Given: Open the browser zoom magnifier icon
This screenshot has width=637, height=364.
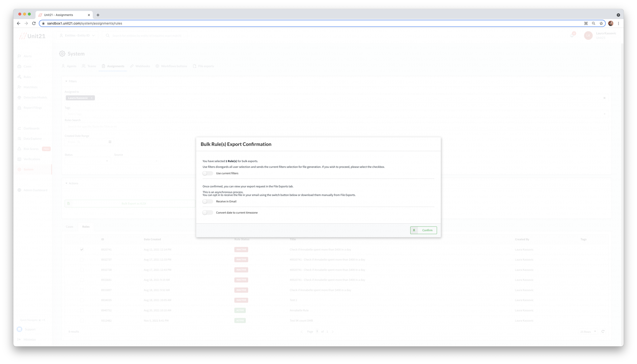Looking at the screenshot, I should (593, 23).
